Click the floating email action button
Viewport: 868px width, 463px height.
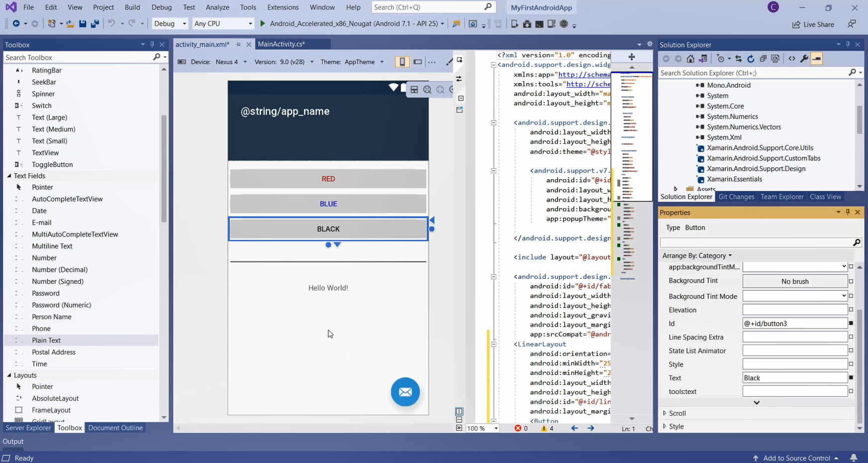[x=405, y=392]
